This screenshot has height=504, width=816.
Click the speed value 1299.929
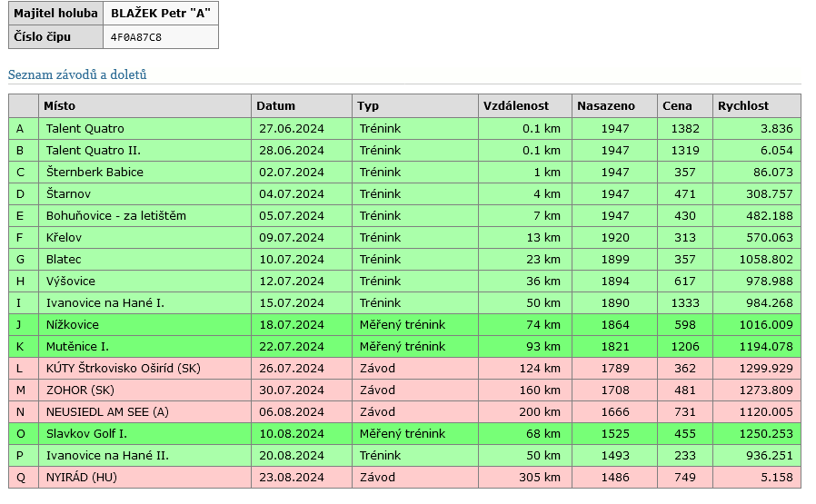767,368
